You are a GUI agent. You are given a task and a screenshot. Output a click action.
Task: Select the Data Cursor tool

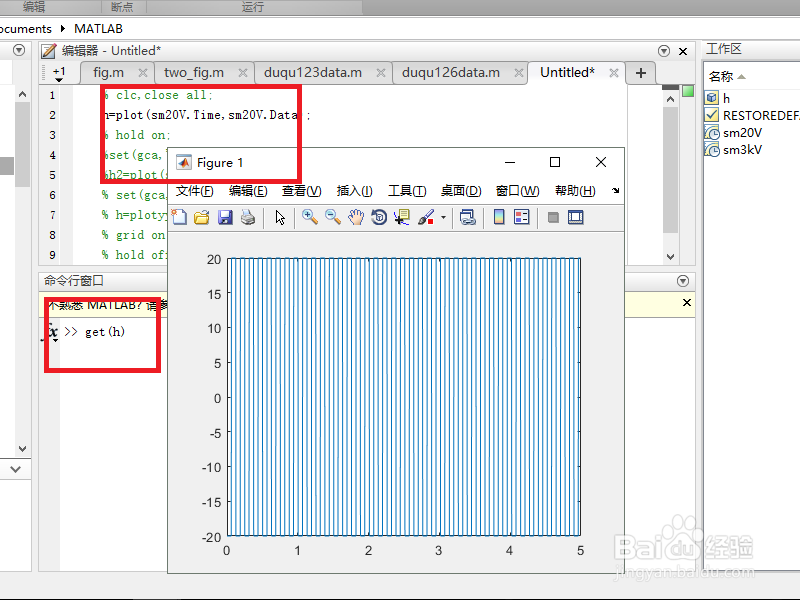click(x=402, y=217)
